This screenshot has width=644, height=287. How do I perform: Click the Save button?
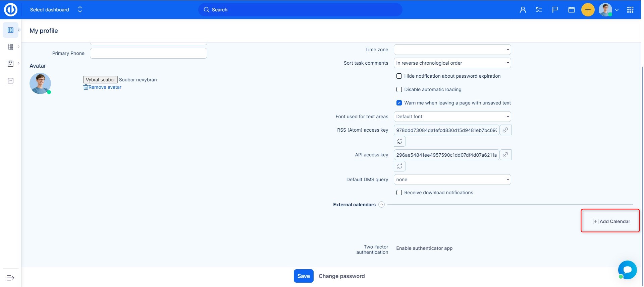(x=304, y=276)
